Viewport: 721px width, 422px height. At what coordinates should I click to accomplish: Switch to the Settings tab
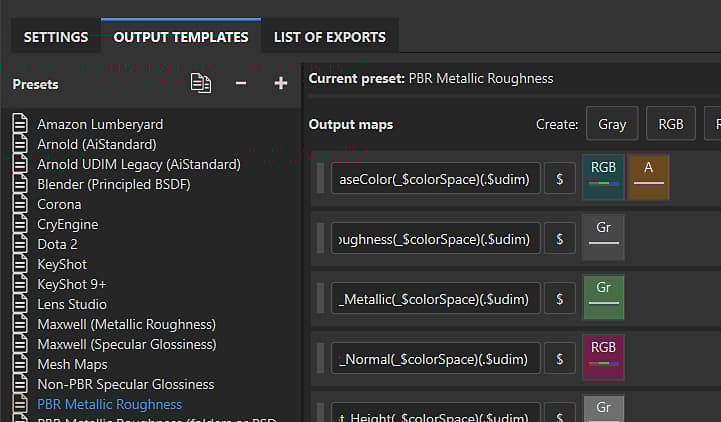(55, 37)
